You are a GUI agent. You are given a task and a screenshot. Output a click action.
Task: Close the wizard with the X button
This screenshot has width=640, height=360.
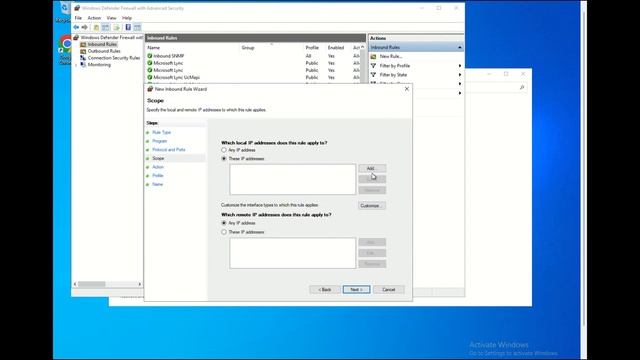(407, 89)
